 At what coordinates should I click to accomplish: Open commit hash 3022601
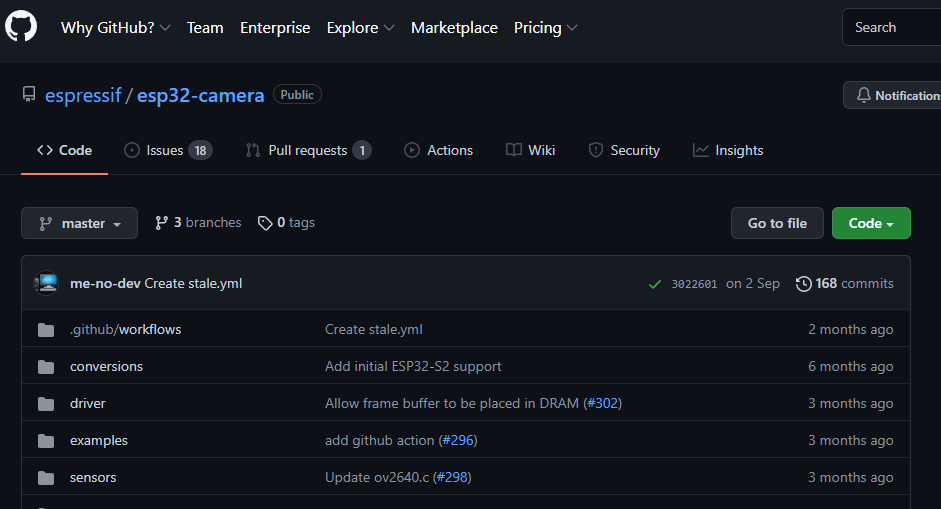pyautogui.click(x=694, y=284)
